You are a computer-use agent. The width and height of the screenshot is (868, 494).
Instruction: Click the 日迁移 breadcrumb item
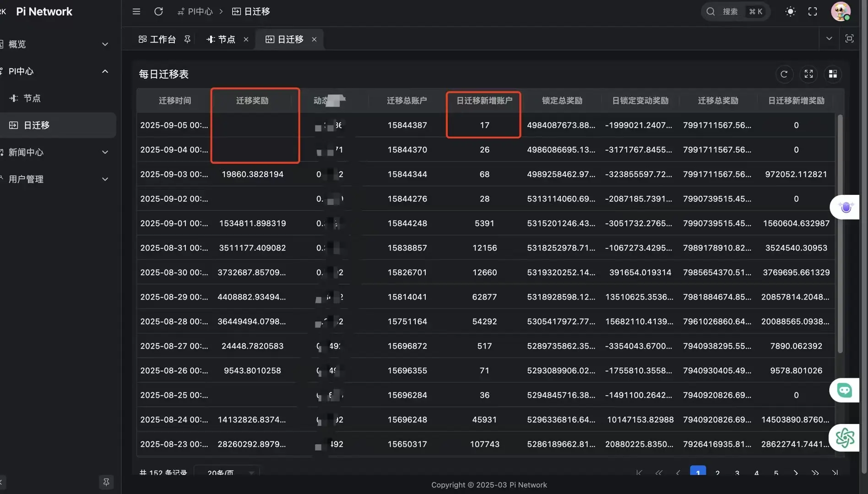(x=251, y=11)
